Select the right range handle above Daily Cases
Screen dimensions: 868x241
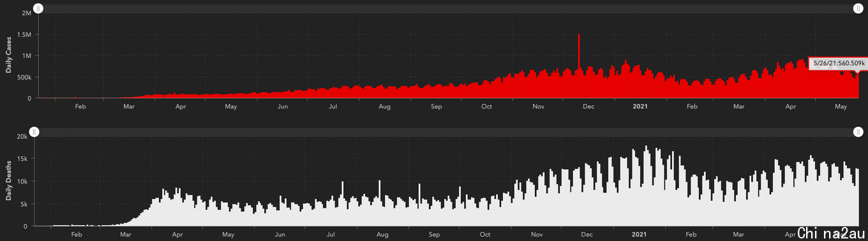point(858,9)
